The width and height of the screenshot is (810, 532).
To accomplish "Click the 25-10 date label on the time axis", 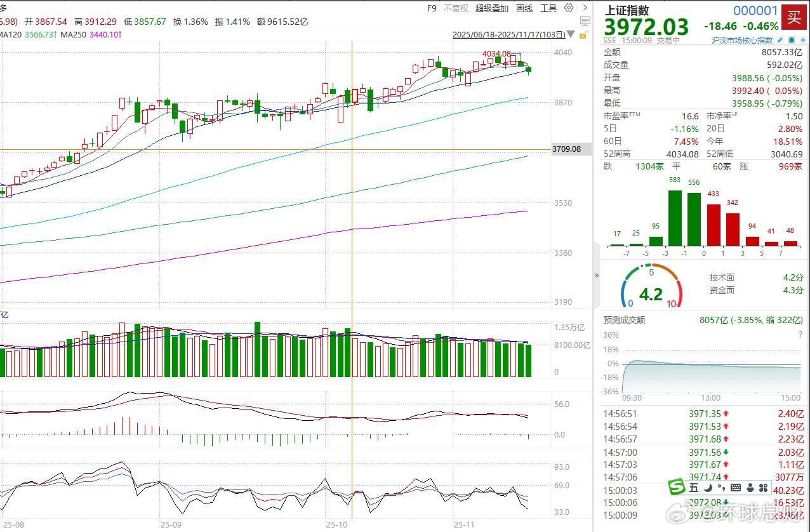I will (337, 525).
